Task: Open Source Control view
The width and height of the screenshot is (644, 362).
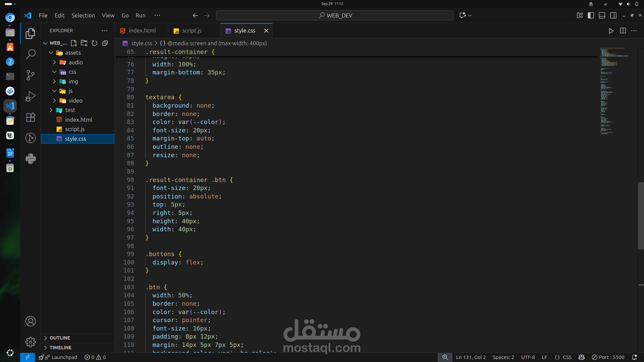Action: coord(31,75)
